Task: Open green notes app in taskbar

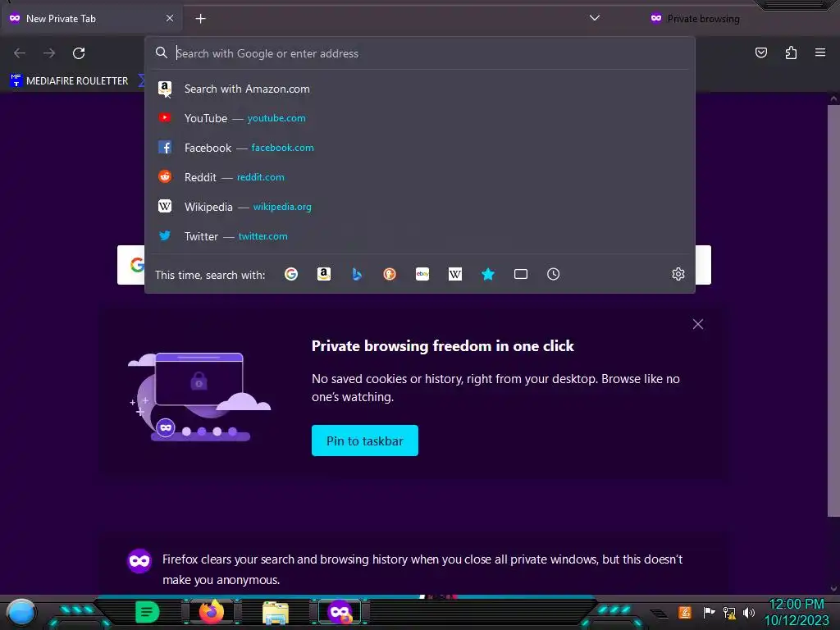Action: [x=147, y=612]
